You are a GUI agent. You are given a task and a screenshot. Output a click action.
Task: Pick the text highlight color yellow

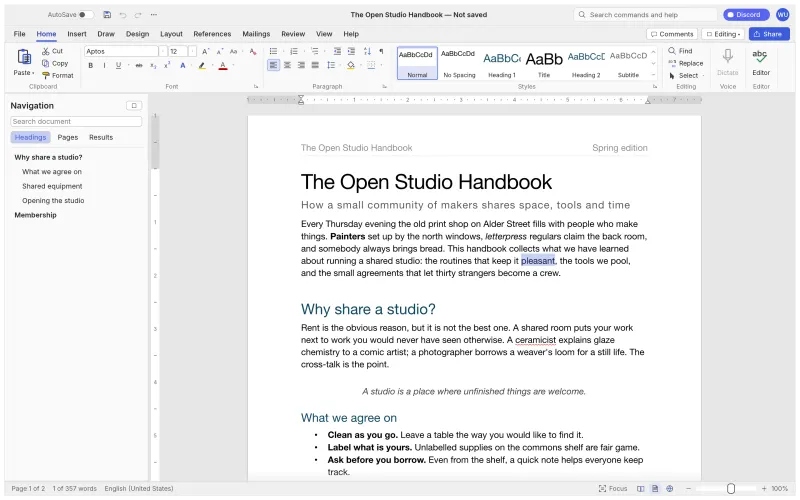202,65
